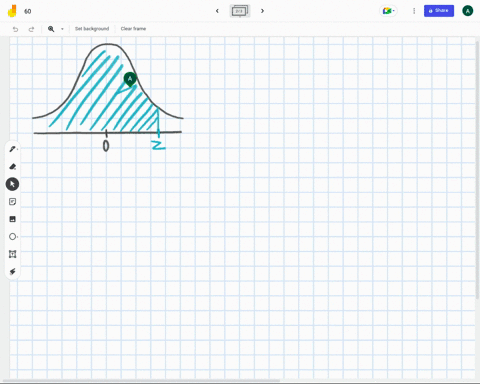The height and width of the screenshot is (384, 480).
Task: Expand the frame bar thumbnail
Action: [x=240, y=11]
